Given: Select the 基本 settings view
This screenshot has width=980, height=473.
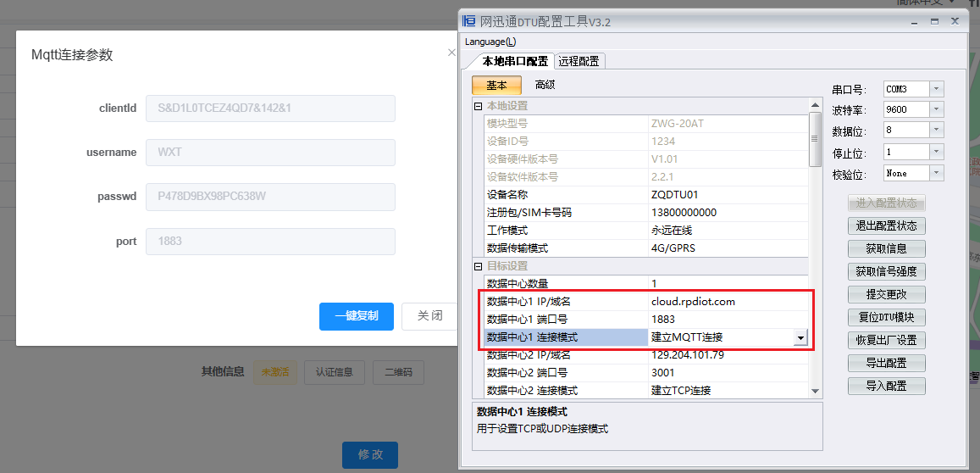Looking at the screenshot, I should click(x=496, y=85).
